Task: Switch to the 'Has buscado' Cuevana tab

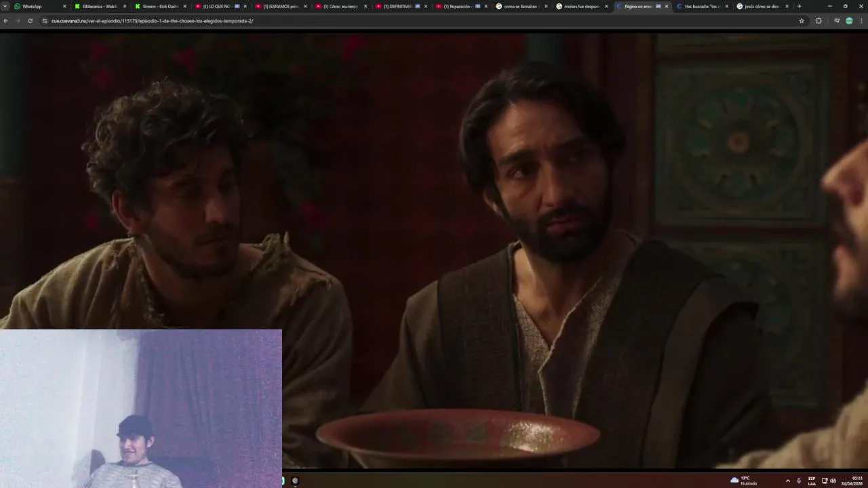Action: [x=703, y=6]
